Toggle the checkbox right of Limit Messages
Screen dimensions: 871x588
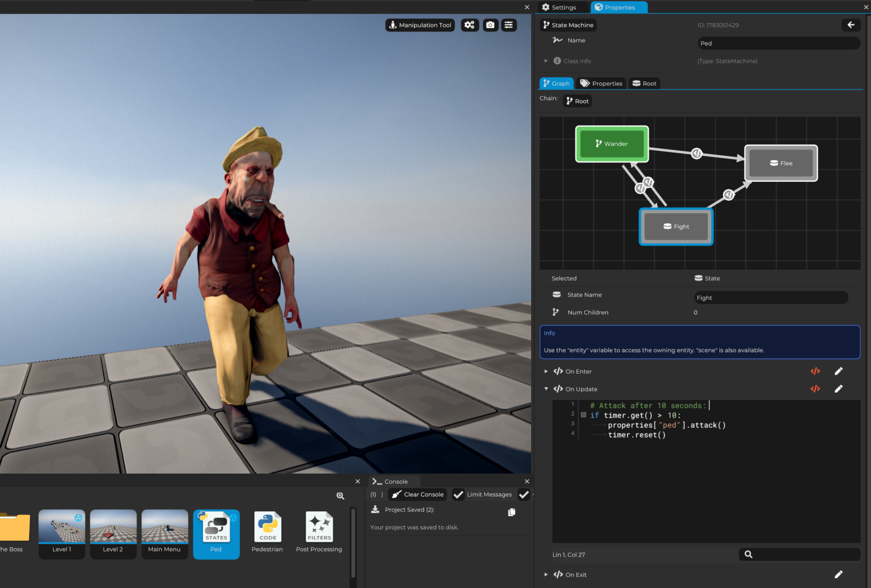524,494
